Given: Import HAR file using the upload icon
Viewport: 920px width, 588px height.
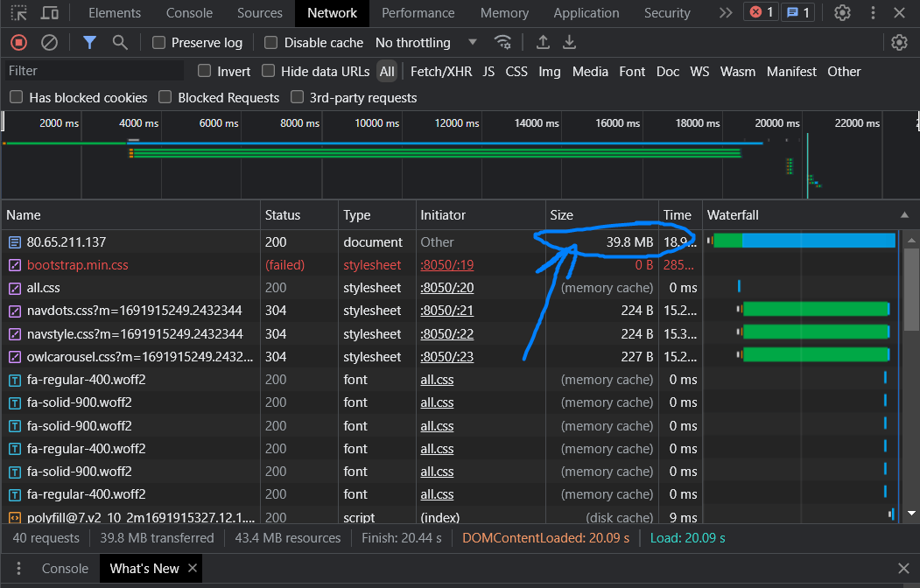Looking at the screenshot, I should click(x=543, y=42).
